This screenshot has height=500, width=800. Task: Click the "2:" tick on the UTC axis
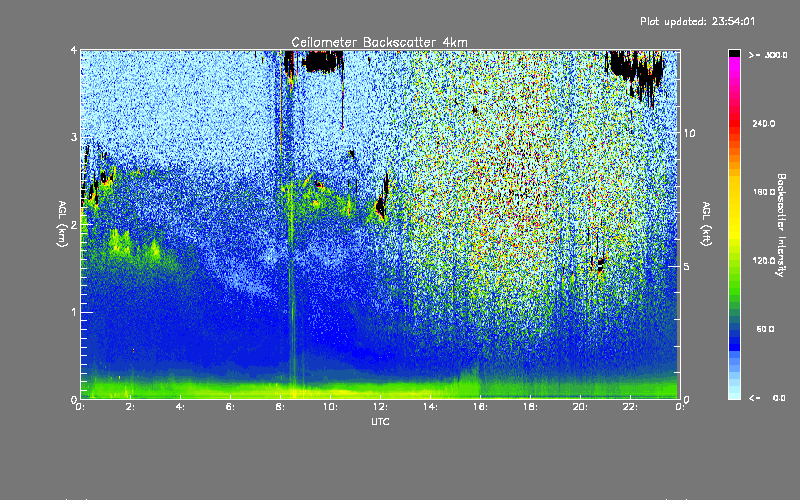pyautogui.click(x=130, y=407)
